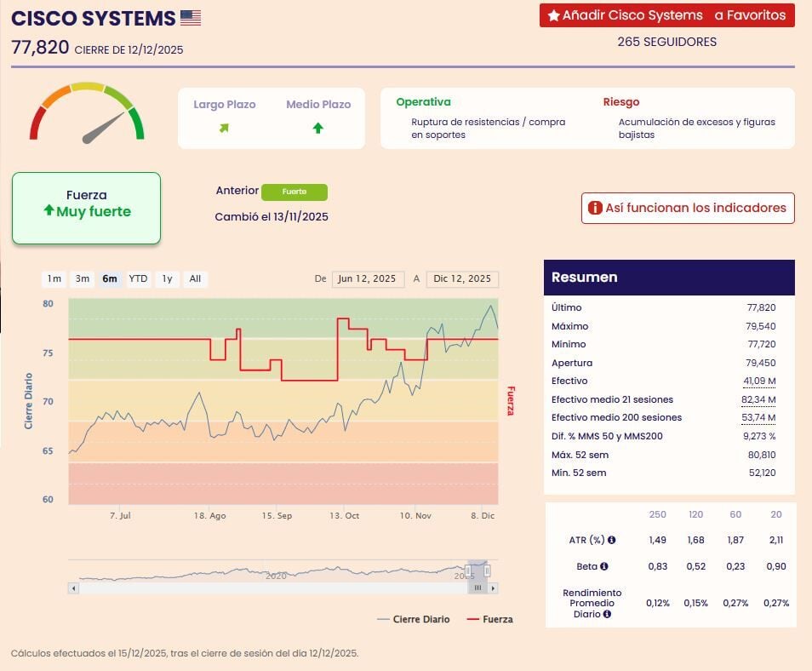
Task: Click the Medio Plazo up arrow icon
Action: pos(317,129)
